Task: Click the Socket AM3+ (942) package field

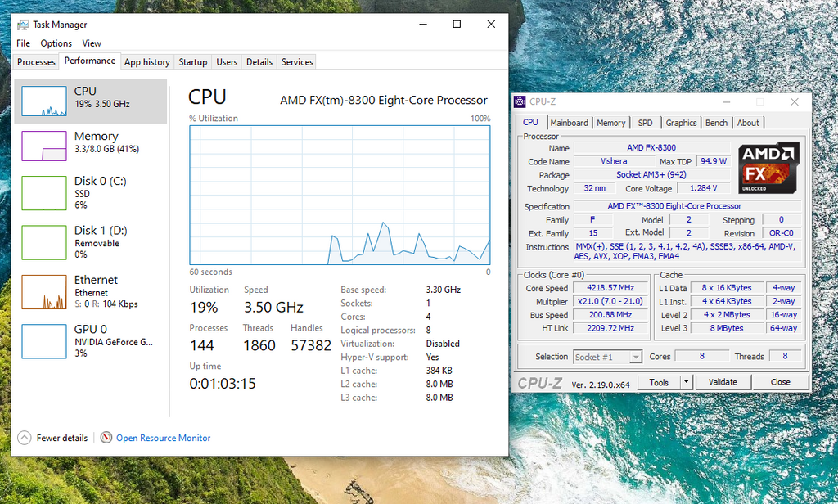Action: 651,175
